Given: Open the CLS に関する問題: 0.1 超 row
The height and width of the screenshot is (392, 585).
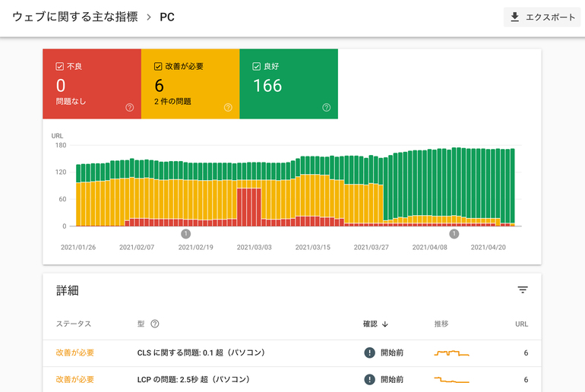Looking at the screenshot, I should coord(292,352).
